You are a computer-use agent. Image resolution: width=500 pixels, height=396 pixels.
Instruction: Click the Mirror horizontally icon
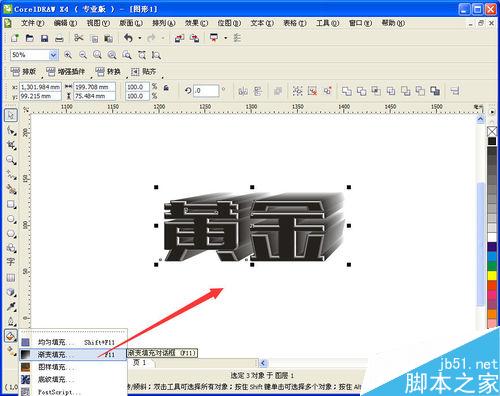point(243,91)
